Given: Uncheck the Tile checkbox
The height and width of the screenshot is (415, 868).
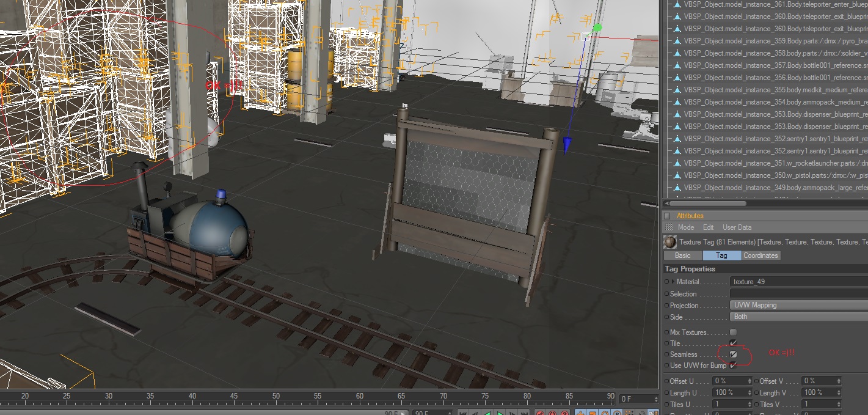Looking at the screenshot, I should [733, 343].
